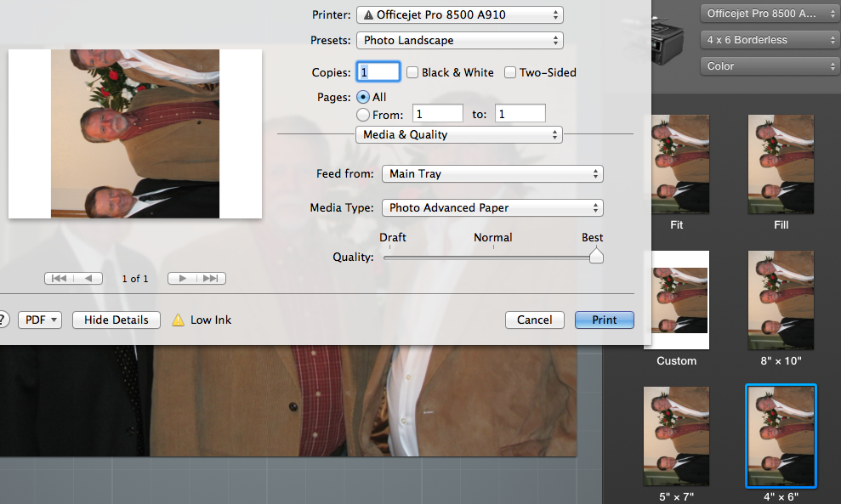Click the main photo behind the print dialog
841x504 pixels.
coord(288,400)
